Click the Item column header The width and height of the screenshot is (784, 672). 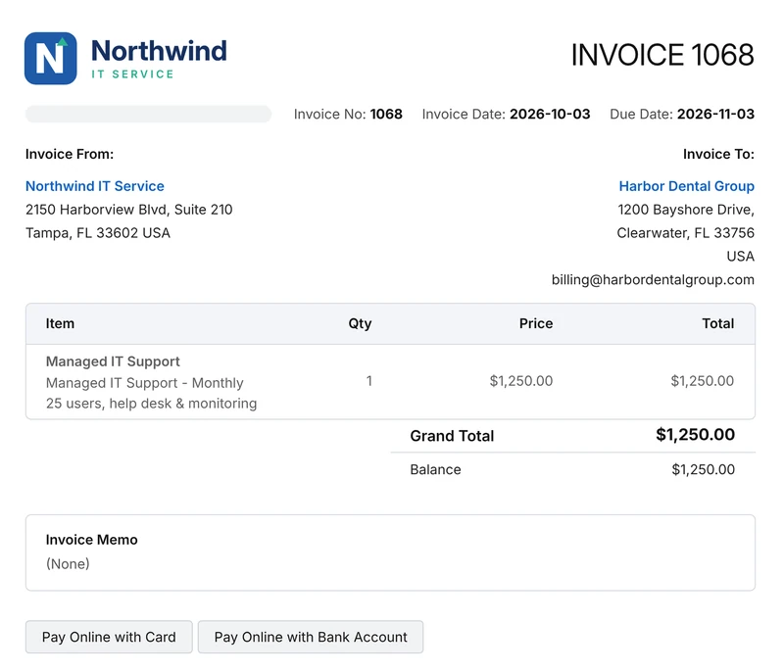click(60, 323)
